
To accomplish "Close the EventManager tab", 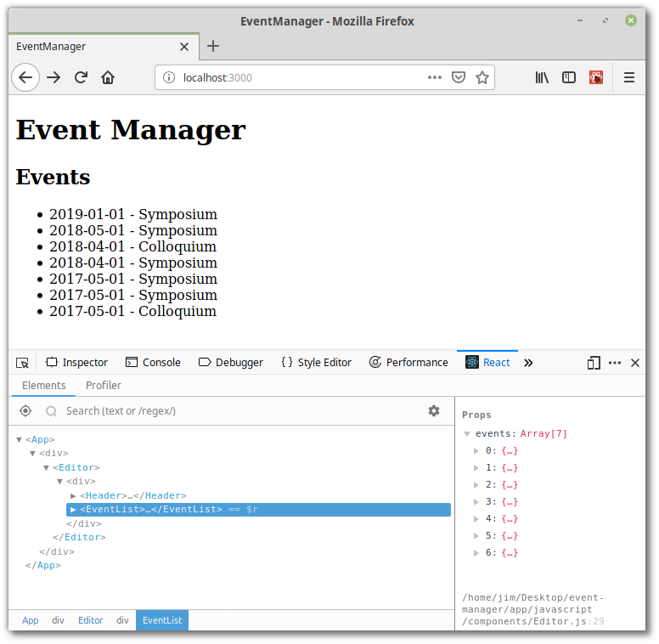I will [184, 47].
